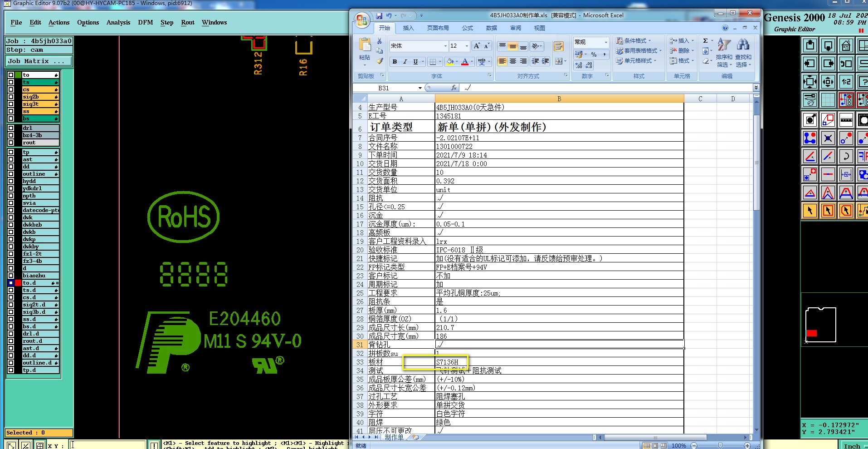Click the percent style icon in Excel

click(x=594, y=54)
